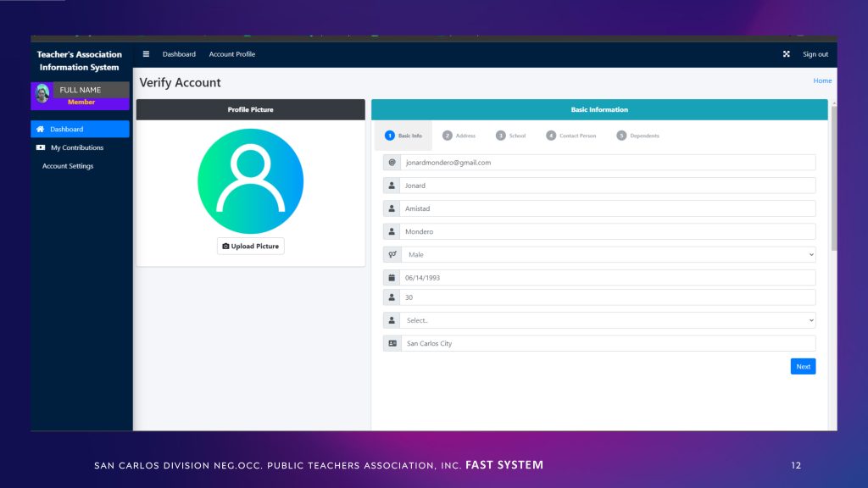This screenshot has height=488, width=868.
Task: Open the Select.. dropdown
Action: click(608, 320)
